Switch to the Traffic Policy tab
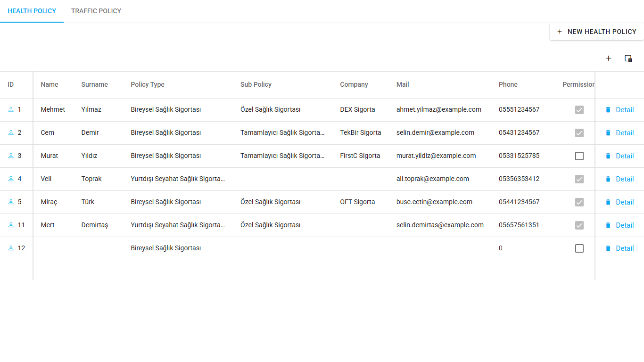Screen dimensions: 644x362 point(96,11)
